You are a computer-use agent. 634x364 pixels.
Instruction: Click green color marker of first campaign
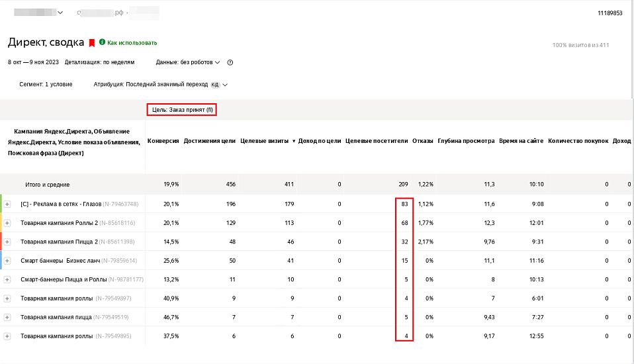[x=1, y=204]
